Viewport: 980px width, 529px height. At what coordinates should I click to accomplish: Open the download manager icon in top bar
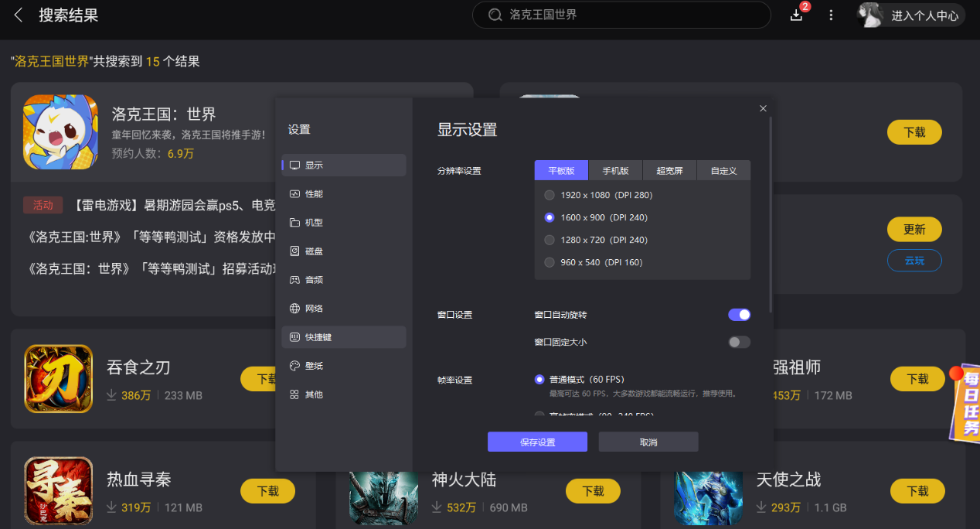pyautogui.click(x=795, y=15)
